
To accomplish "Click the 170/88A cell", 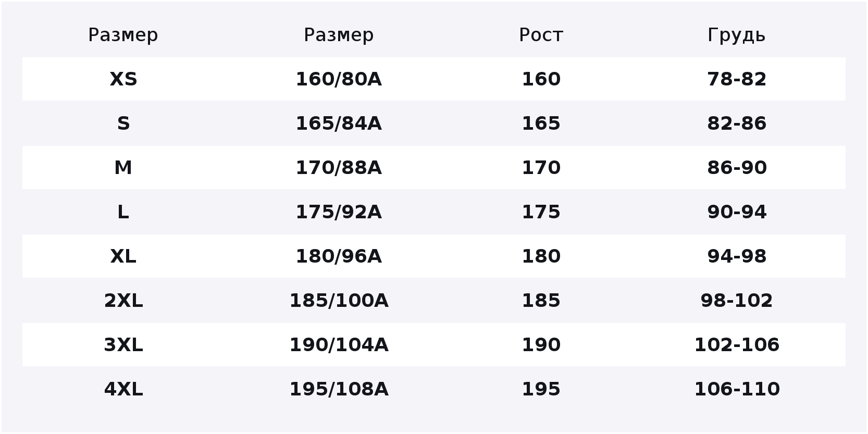I will pos(339,168).
